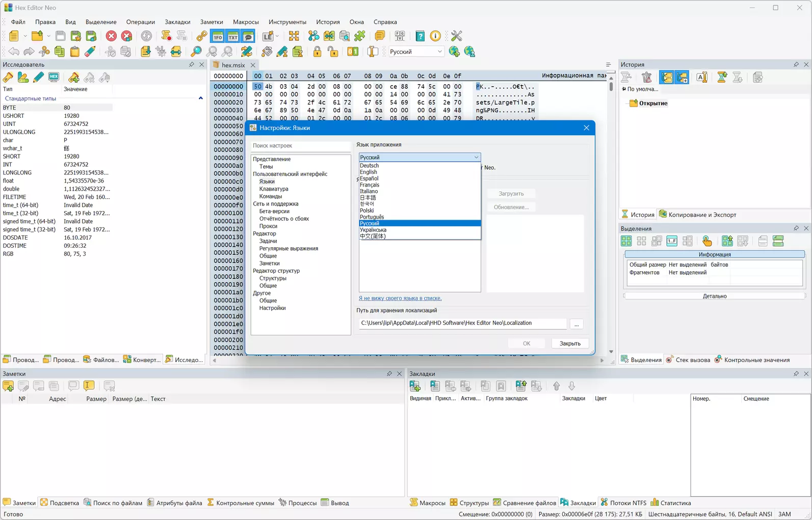Toggle the TXT text view button
The image size is (812, 520).
tap(233, 36)
